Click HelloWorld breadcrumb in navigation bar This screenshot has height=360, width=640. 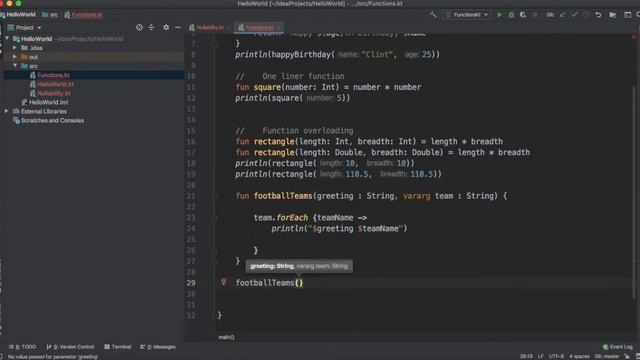coord(18,15)
